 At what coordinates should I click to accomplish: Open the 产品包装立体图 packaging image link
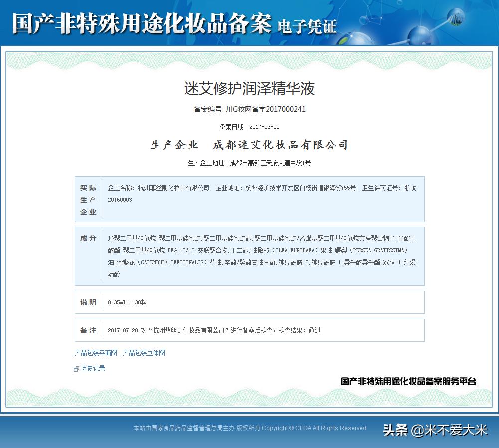[143, 353]
